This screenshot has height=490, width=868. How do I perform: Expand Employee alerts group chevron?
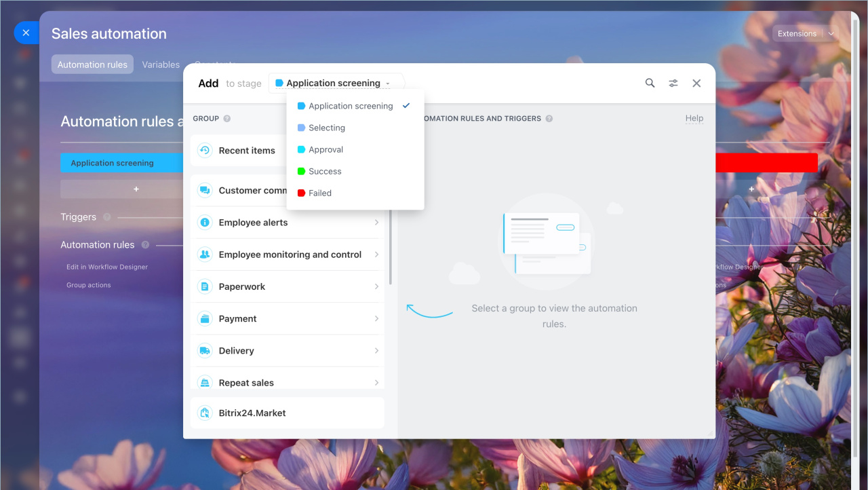click(376, 223)
